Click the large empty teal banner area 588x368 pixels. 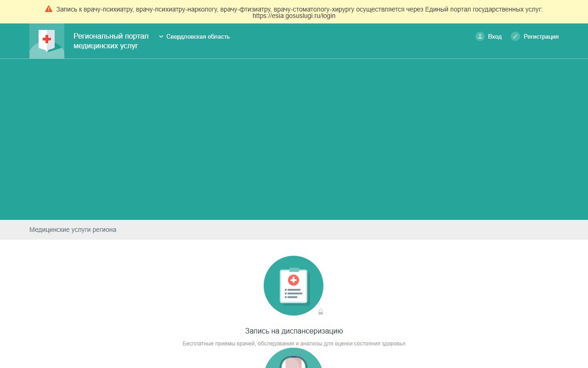coord(294,139)
